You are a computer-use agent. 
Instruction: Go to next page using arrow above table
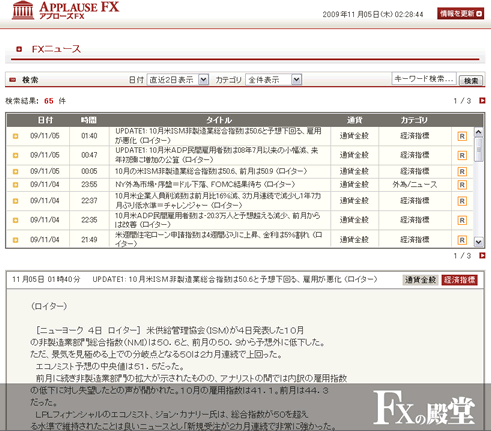point(482,100)
